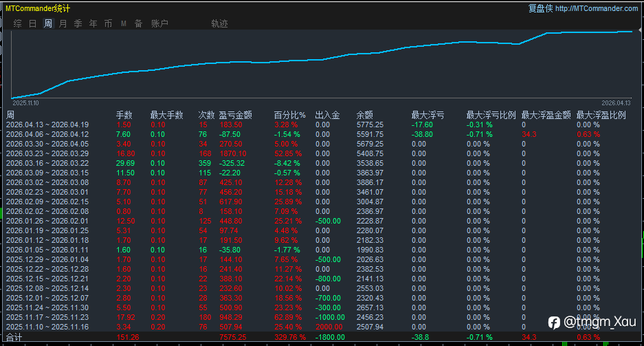Open the http://MTCommander.com link
This screenshot has height=346, width=644.
(x=597, y=8)
